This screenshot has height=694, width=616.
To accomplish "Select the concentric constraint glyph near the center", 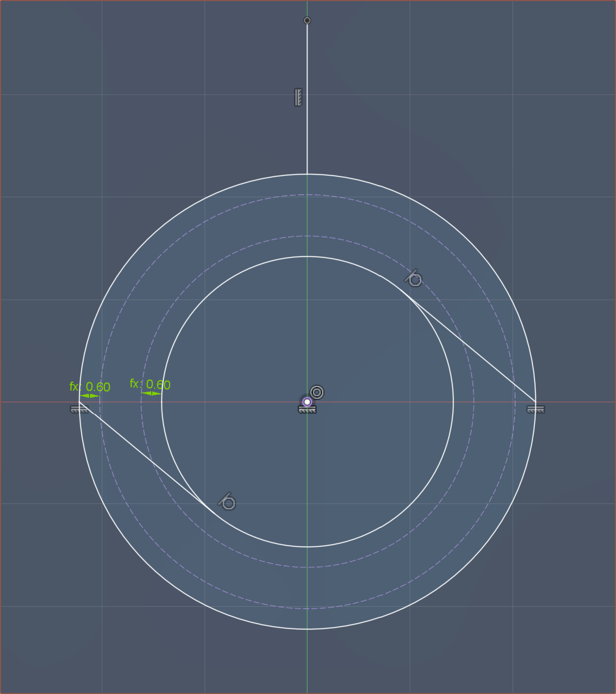I will coord(317,392).
